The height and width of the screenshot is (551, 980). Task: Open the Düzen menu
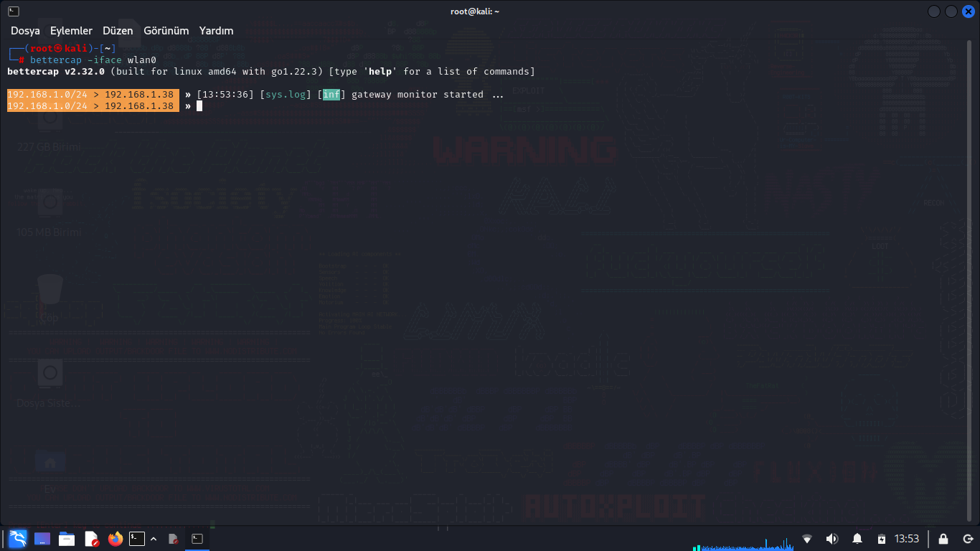pos(118,31)
